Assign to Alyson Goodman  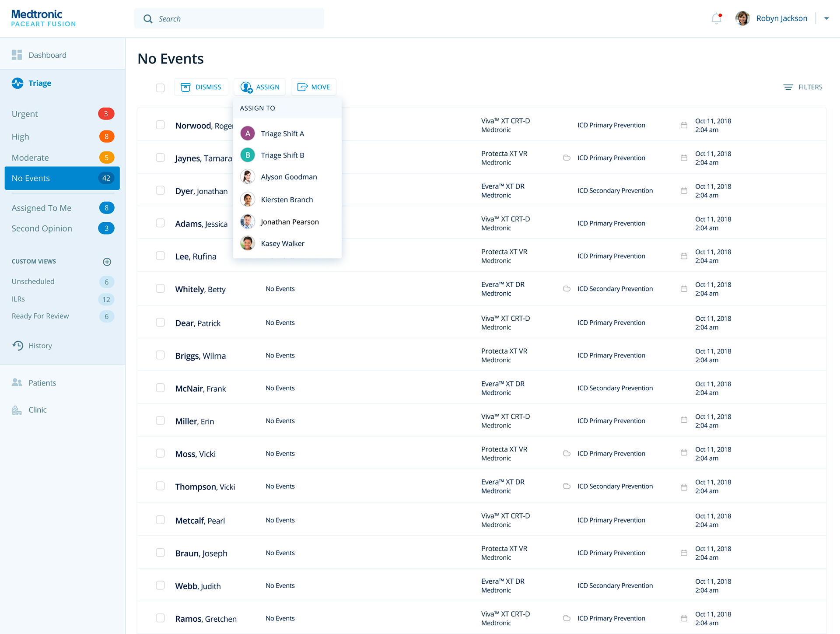pos(287,177)
